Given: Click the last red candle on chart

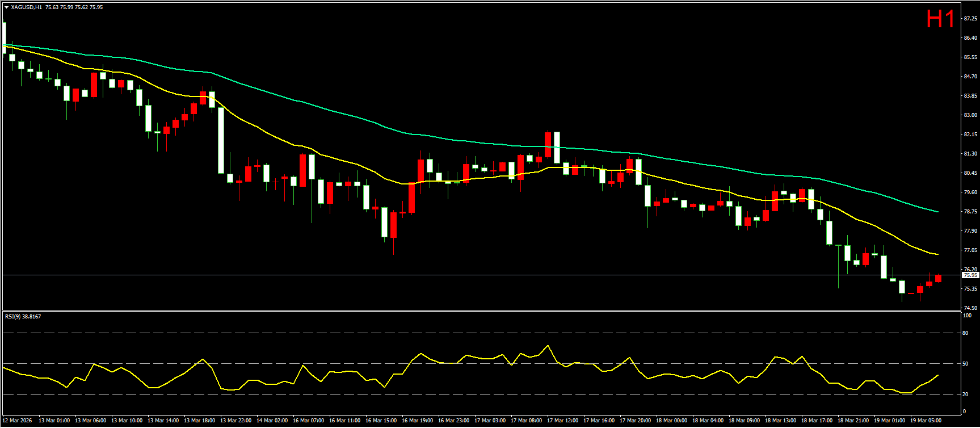Looking at the screenshot, I should pos(939,278).
